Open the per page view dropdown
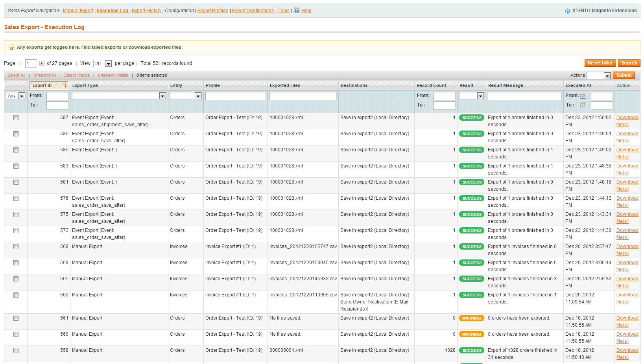The height and width of the screenshot is (364, 644). click(x=103, y=64)
